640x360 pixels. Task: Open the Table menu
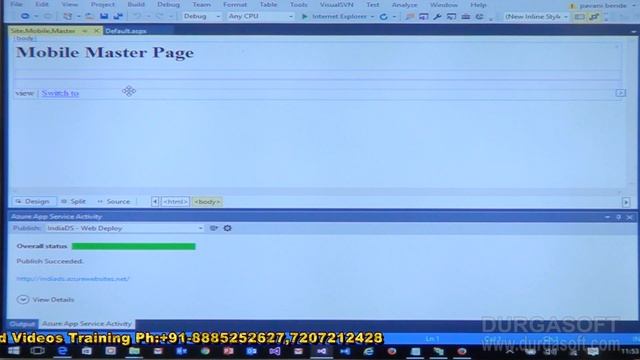(x=268, y=4)
